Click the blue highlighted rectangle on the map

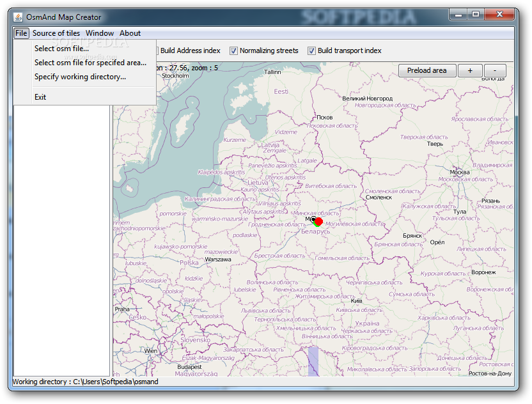click(313, 361)
